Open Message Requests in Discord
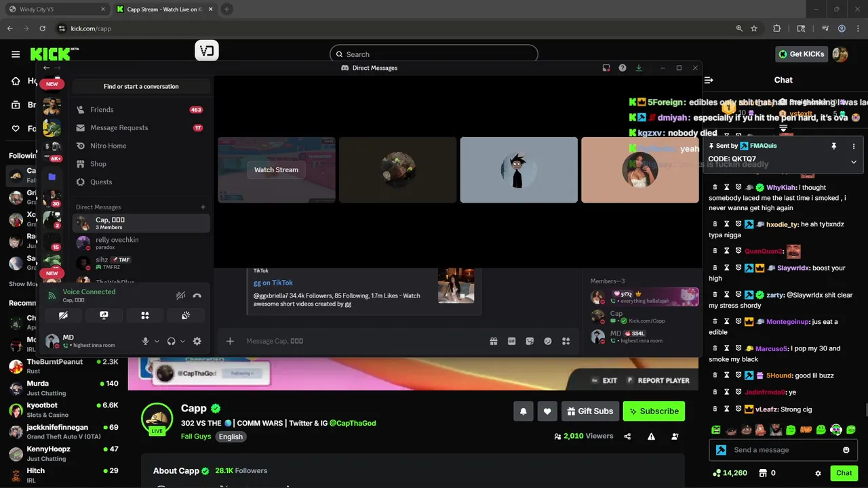The height and width of the screenshot is (488, 868). [x=140, y=127]
